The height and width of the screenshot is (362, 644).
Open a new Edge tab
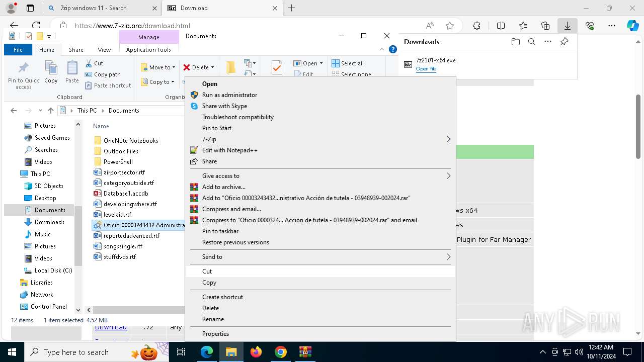(291, 8)
